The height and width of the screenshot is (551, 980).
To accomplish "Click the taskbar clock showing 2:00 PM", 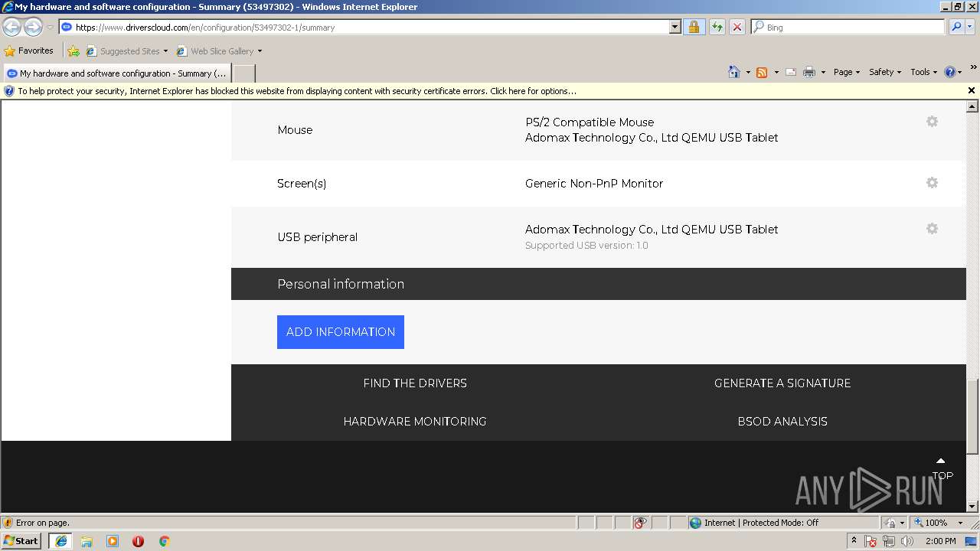I will point(940,541).
